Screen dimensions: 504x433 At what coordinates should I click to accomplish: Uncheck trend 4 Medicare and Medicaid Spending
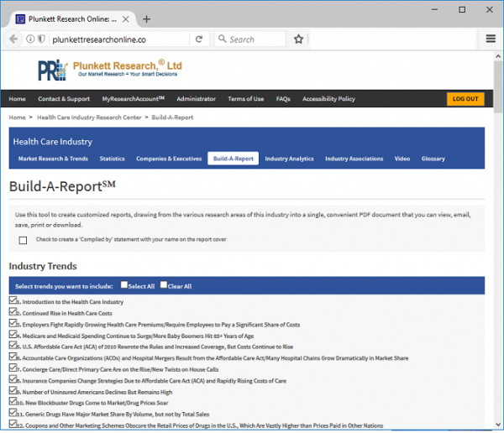tap(13, 334)
